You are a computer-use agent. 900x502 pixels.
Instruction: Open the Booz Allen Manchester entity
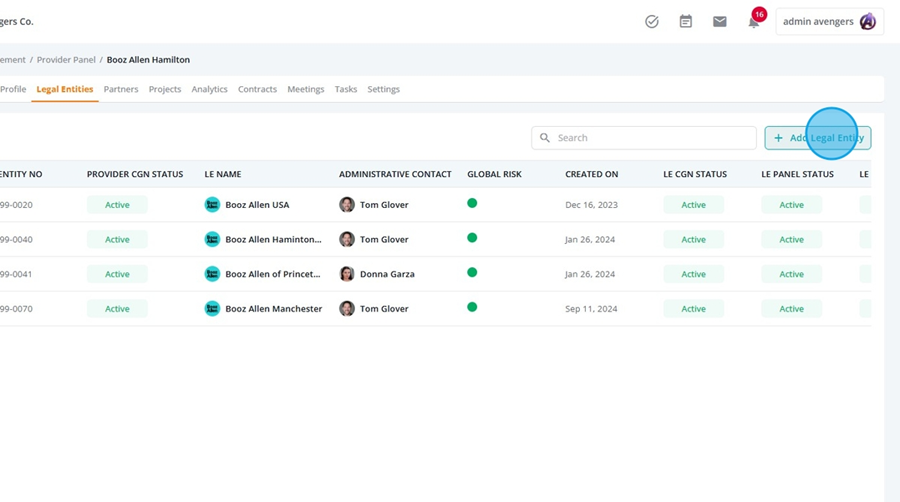click(274, 309)
